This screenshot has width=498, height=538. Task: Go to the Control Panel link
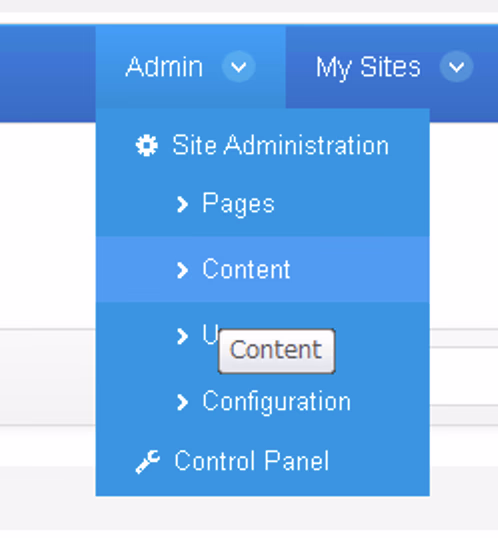pyautogui.click(x=252, y=461)
